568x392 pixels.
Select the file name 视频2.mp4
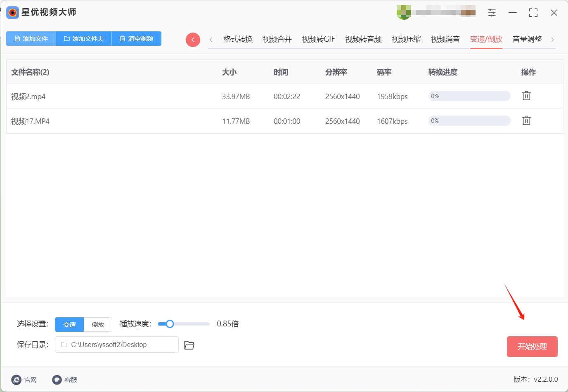pyautogui.click(x=28, y=97)
